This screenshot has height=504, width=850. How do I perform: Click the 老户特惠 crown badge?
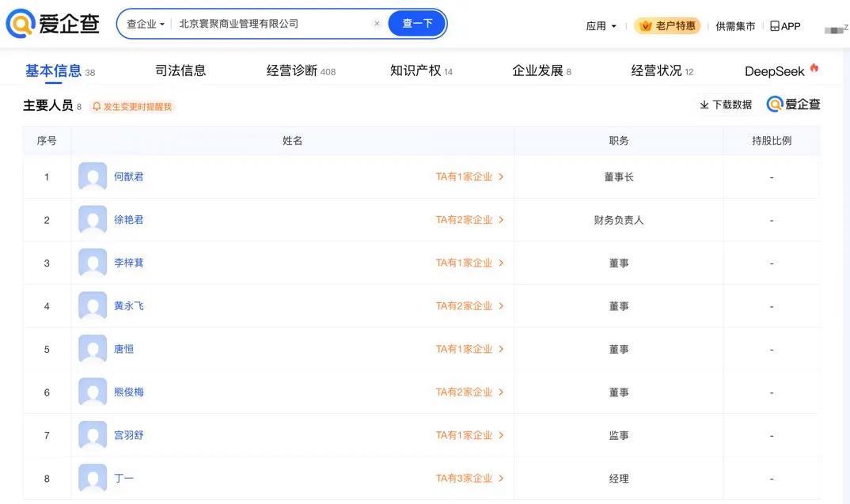point(667,26)
